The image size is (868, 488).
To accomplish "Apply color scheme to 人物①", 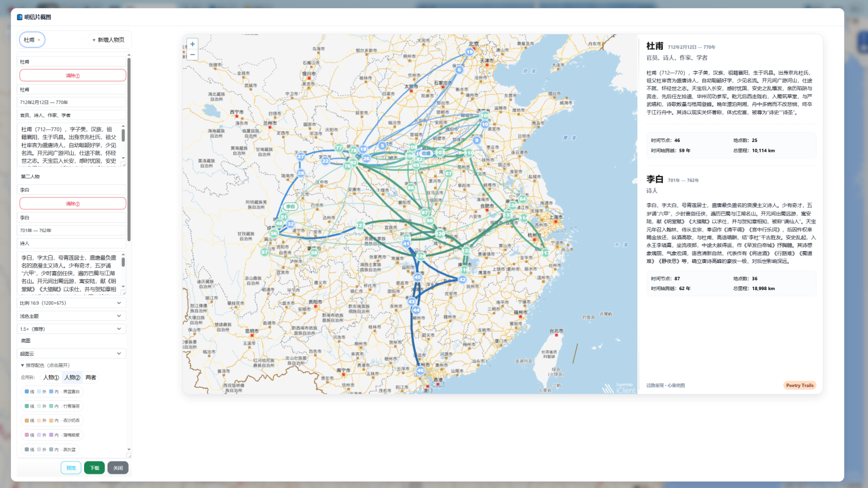I will click(x=51, y=377).
